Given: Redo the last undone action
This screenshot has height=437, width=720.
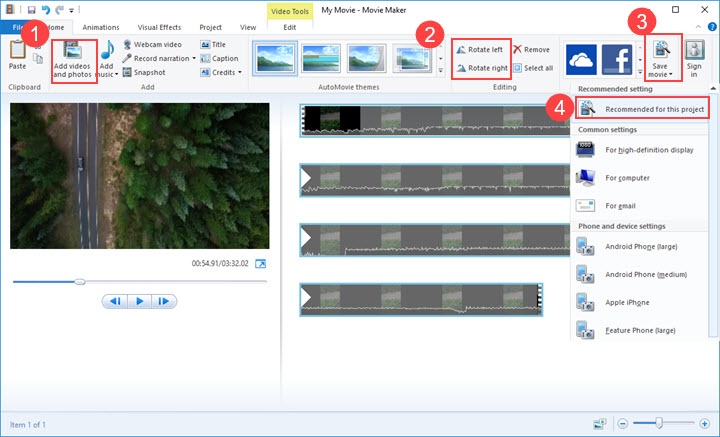Looking at the screenshot, I should coord(59,10).
